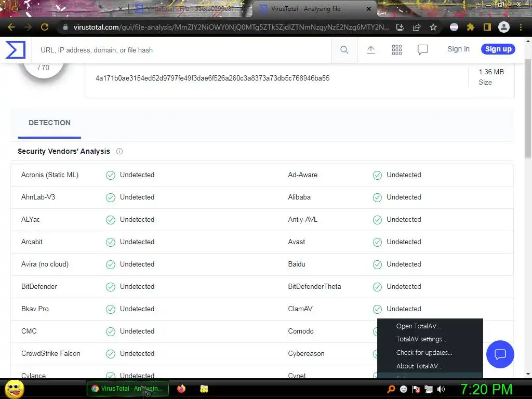Click the browser forward arrow
The height and width of the screenshot is (399, 532).
pyautogui.click(x=28, y=27)
